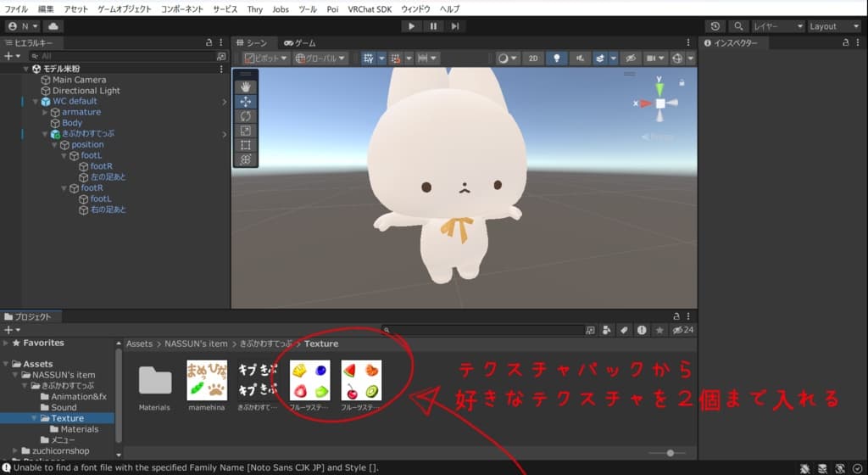Choose the Scale tool in scene overlay
The height and width of the screenshot is (475, 868).
(246, 130)
